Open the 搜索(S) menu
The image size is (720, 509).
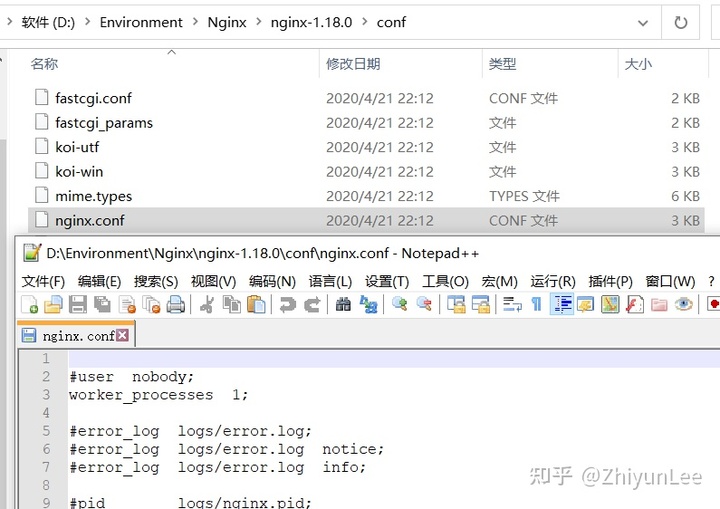coord(156,281)
